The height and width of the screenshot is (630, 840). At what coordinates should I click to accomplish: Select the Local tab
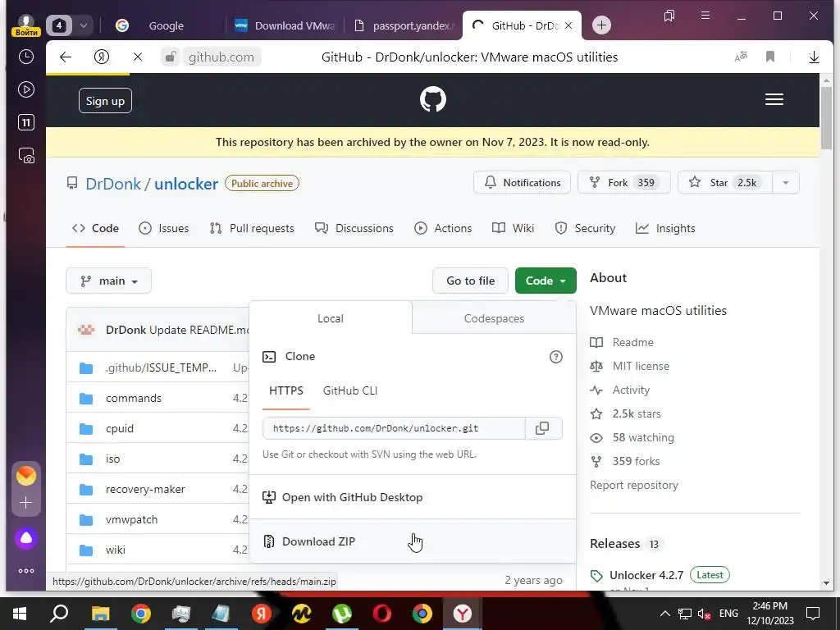tap(331, 319)
